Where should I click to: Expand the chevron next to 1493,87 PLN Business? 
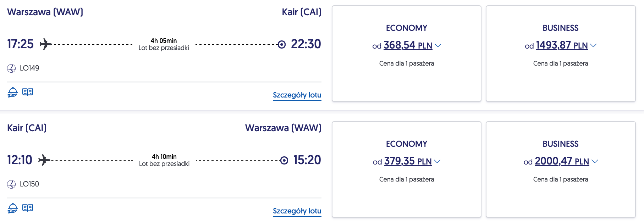point(593,45)
